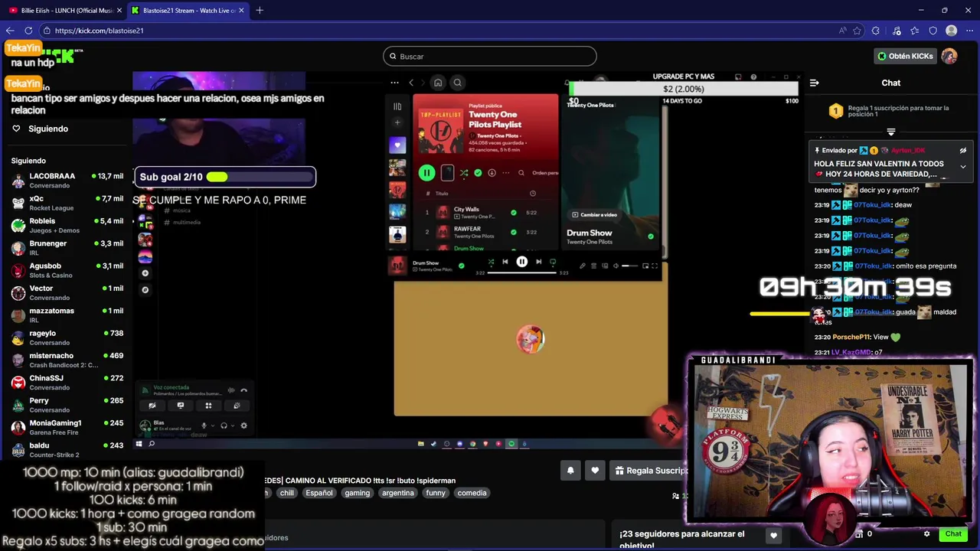This screenshot has width=980, height=551.
Task: Click Ayrton_IDK username in pinned message
Action: click(x=909, y=151)
